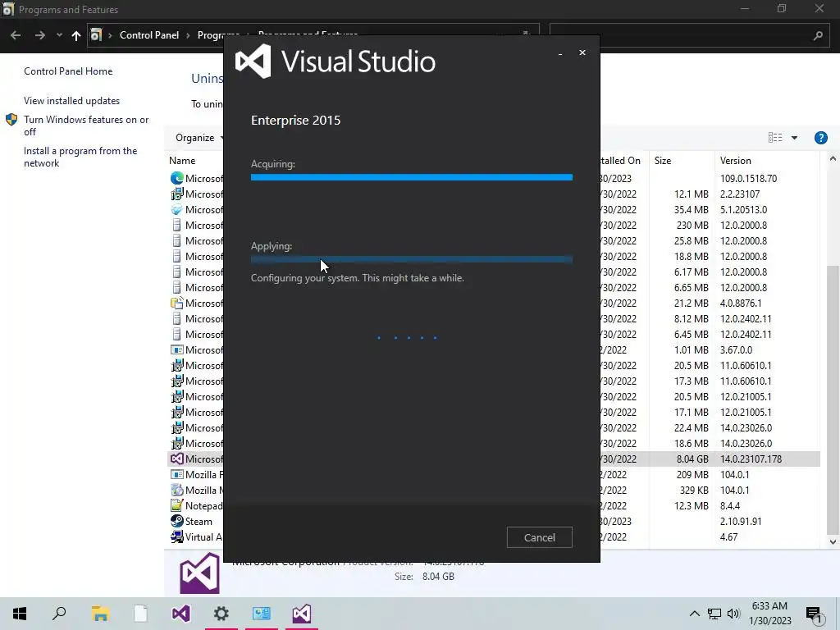Click Programs breadcrumb in address bar

(218, 35)
